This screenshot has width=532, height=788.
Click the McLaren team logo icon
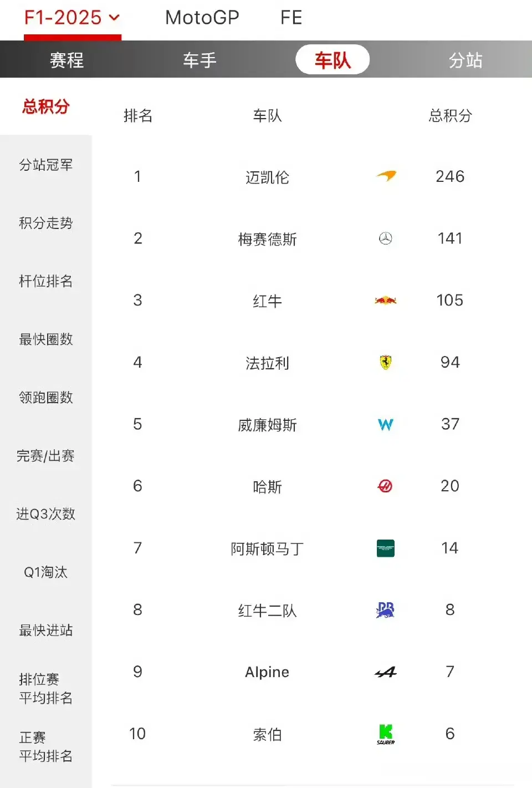pyautogui.click(x=386, y=176)
